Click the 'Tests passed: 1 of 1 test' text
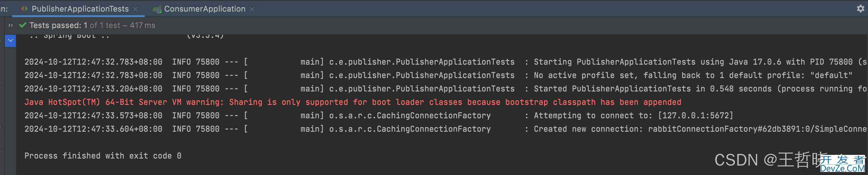The width and height of the screenshot is (868, 175). point(75,26)
